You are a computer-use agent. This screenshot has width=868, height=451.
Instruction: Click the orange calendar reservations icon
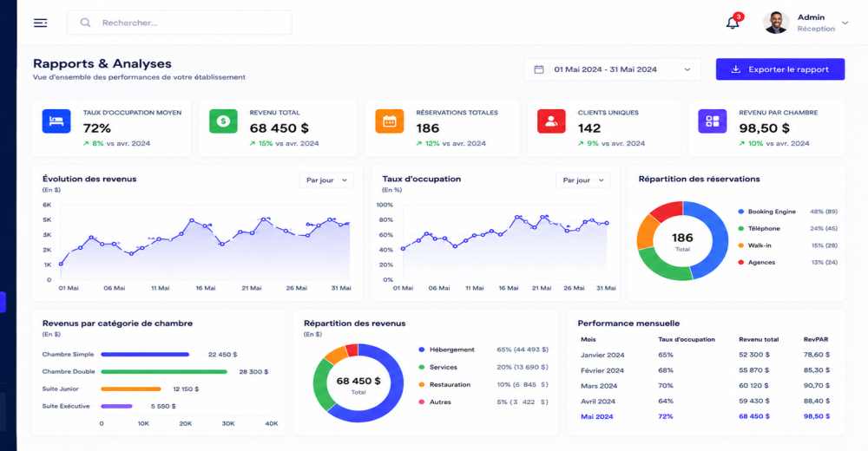[x=390, y=121]
